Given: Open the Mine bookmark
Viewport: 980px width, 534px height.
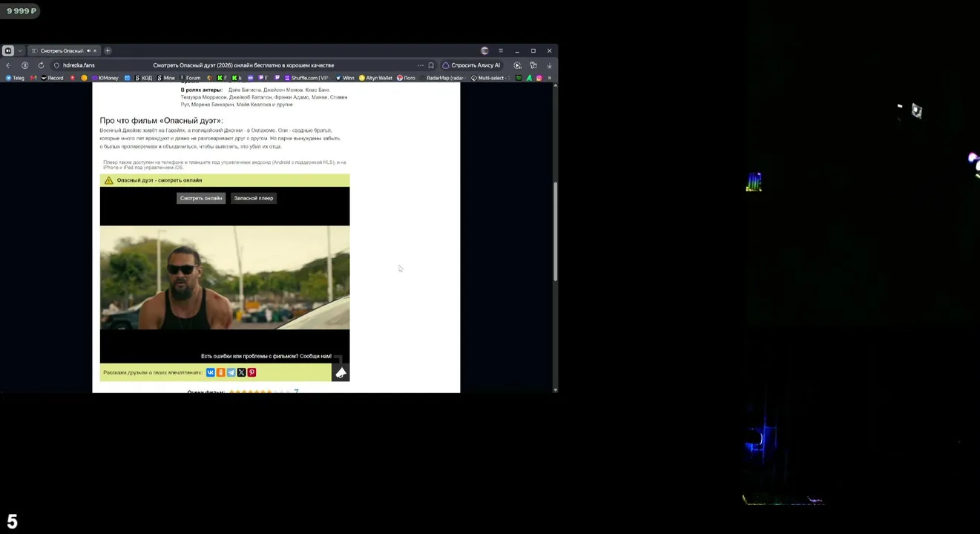Looking at the screenshot, I should (166, 78).
